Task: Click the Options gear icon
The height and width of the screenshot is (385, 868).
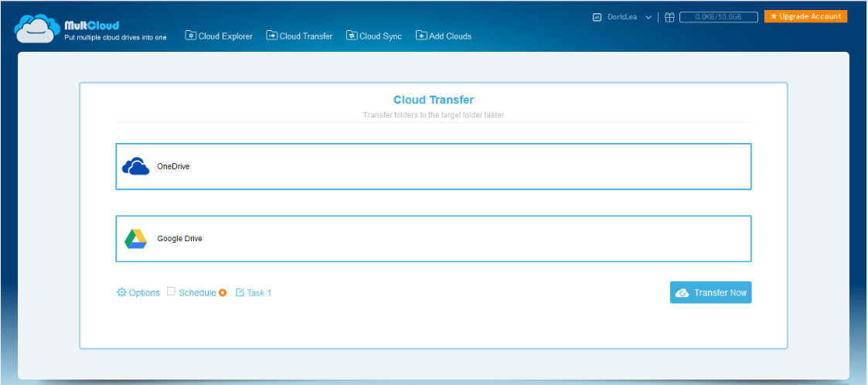Action: [x=121, y=292]
